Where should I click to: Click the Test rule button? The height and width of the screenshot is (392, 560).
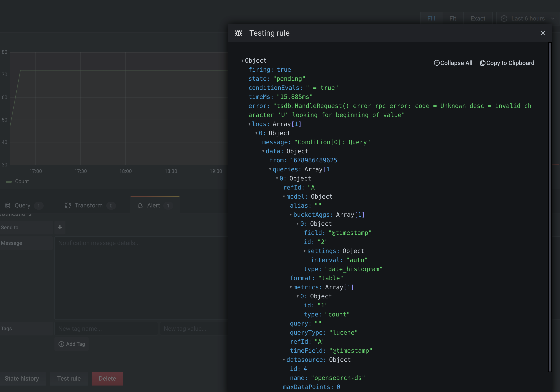pos(69,379)
